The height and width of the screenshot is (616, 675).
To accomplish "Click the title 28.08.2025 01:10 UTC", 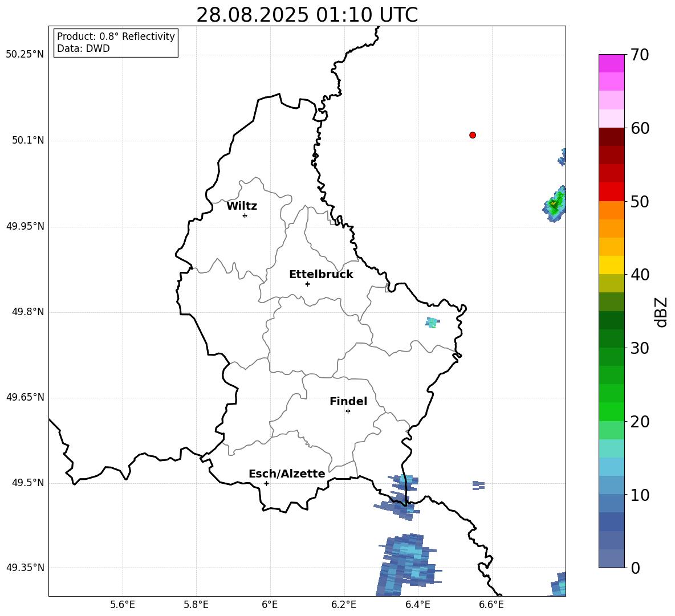I will 307,15.
